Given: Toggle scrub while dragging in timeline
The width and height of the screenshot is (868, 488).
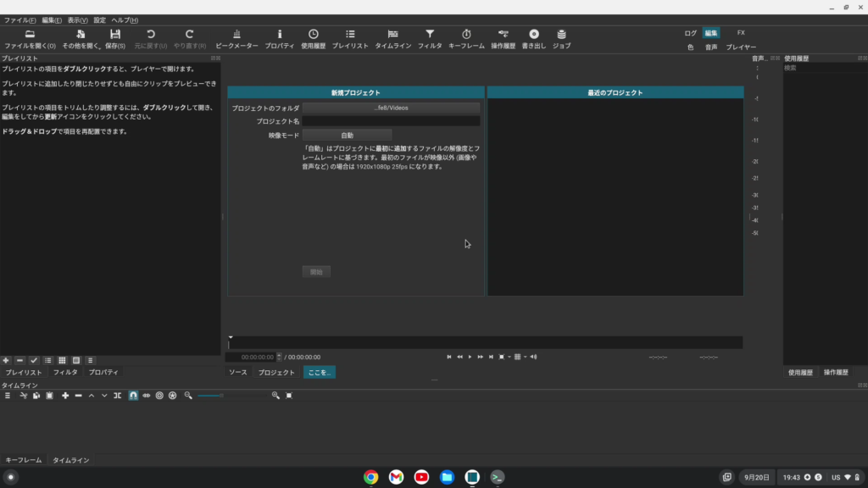Looking at the screenshot, I should click(x=146, y=396).
